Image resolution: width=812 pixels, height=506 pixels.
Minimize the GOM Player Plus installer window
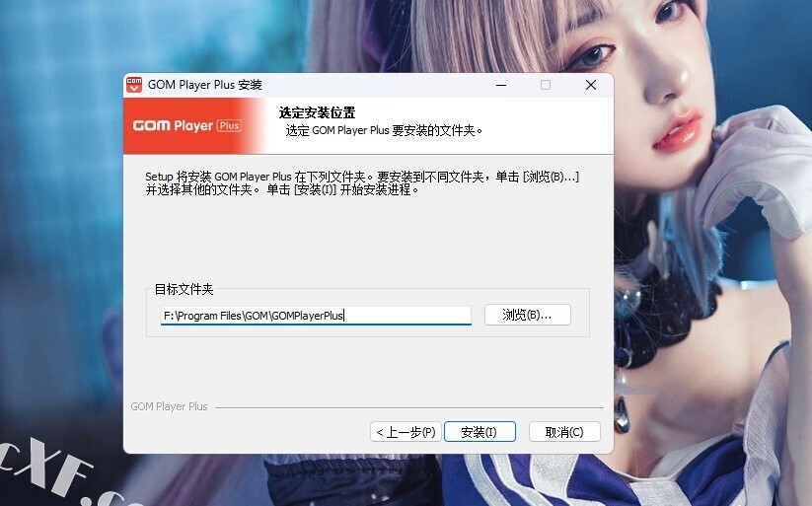click(x=501, y=85)
